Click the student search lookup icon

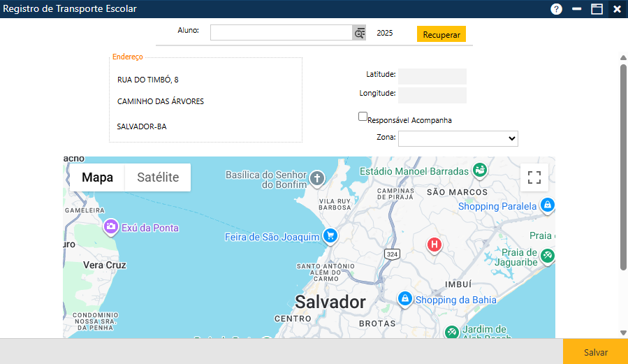[359, 33]
